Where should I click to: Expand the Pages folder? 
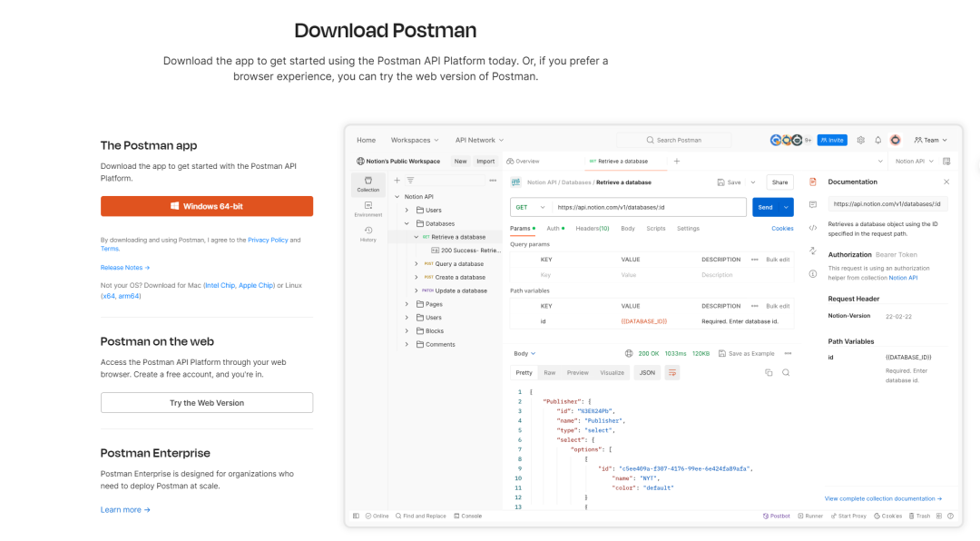click(407, 304)
